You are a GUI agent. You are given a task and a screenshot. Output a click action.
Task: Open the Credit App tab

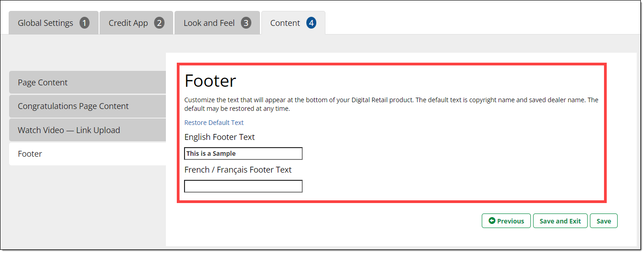128,23
